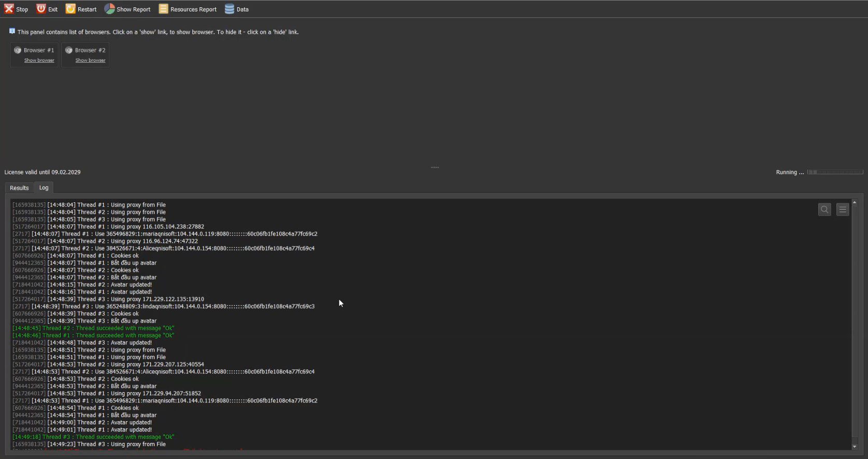Click the log search magnifier icon
The height and width of the screenshot is (459, 868).
click(x=824, y=210)
